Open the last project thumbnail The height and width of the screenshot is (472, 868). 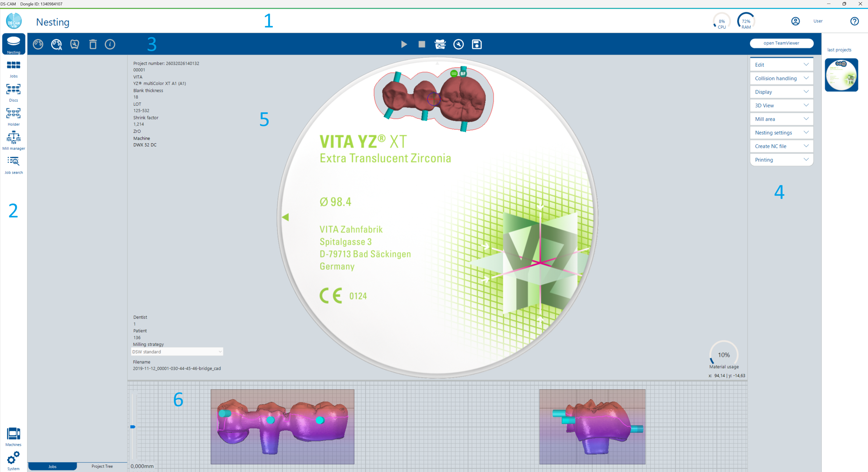[x=841, y=75]
